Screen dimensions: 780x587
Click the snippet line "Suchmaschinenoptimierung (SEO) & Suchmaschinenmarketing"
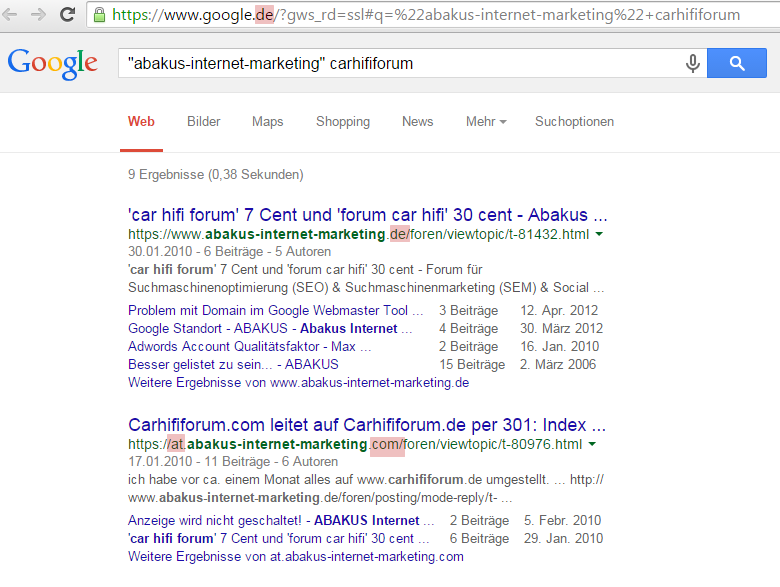point(366,288)
